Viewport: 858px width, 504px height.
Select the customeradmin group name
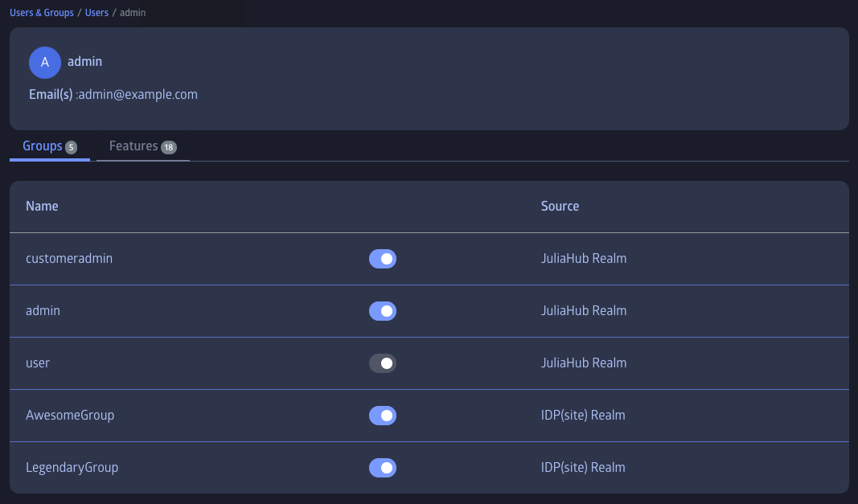point(69,259)
